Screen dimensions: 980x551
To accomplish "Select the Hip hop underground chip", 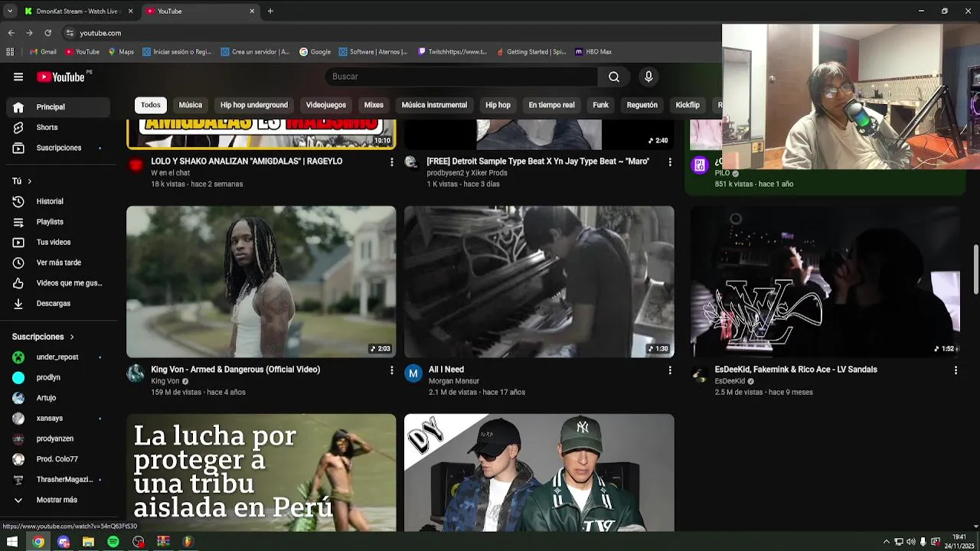I will pyautogui.click(x=254, y=105).
